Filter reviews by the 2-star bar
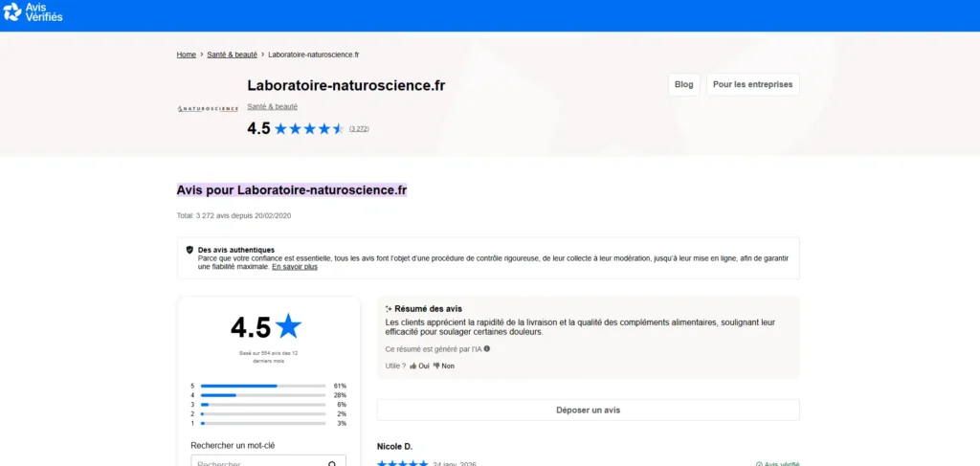 click(263, 414)
